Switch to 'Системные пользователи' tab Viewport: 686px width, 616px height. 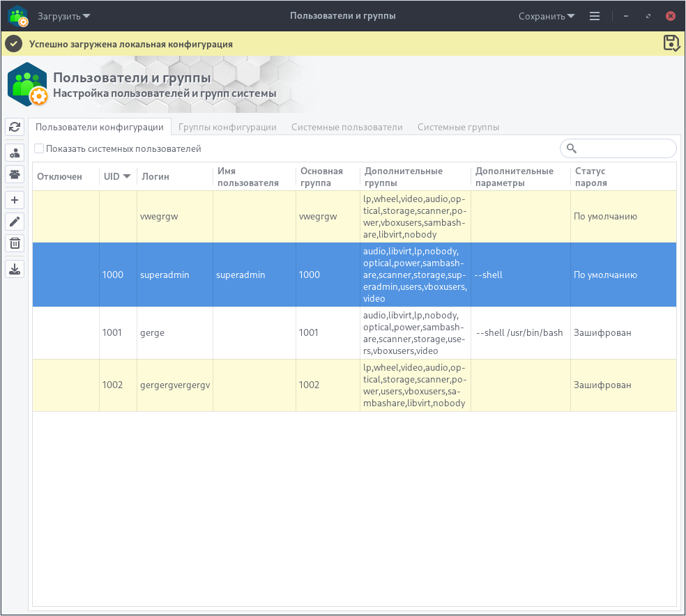click(x=346, y=128)
